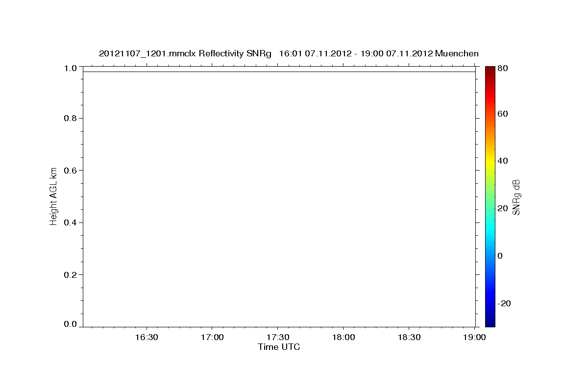Click the colorbar value label 60

coord(502,114)
